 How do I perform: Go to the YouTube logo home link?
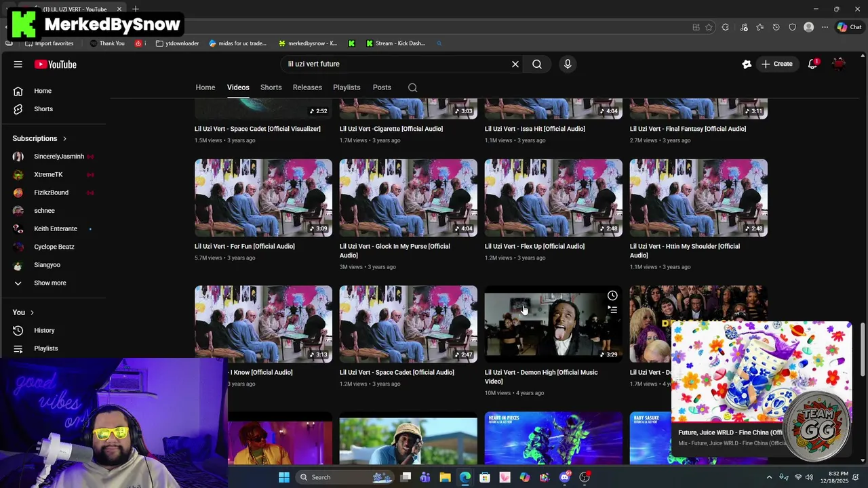click(x=56, y=64)
